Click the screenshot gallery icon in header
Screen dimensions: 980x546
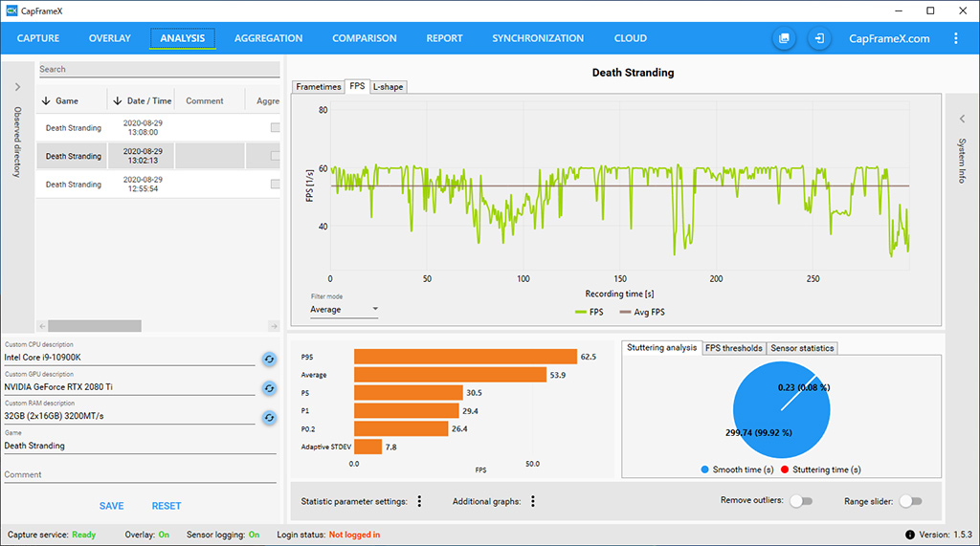[x=784, y=38]
